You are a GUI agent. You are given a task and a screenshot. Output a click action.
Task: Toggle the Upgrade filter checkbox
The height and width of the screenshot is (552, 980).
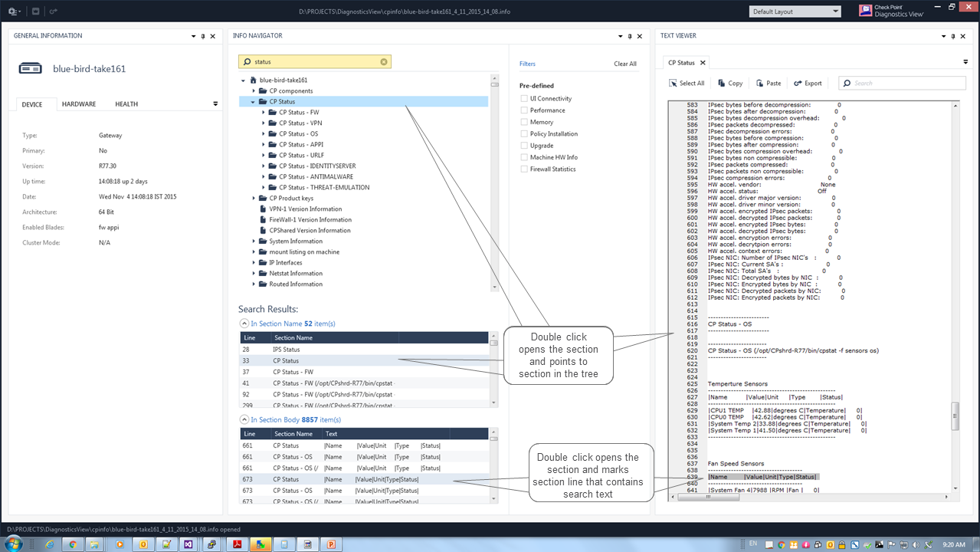coord(524,146)
